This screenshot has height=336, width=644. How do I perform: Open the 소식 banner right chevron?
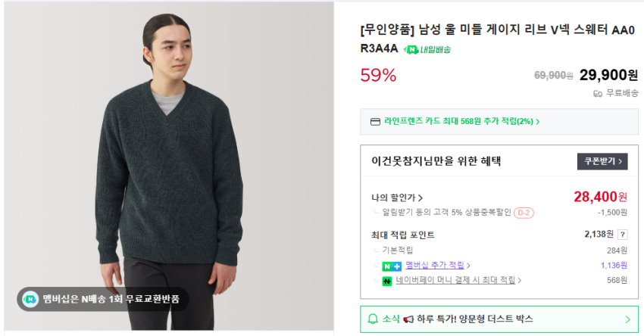tap(627, 319)
